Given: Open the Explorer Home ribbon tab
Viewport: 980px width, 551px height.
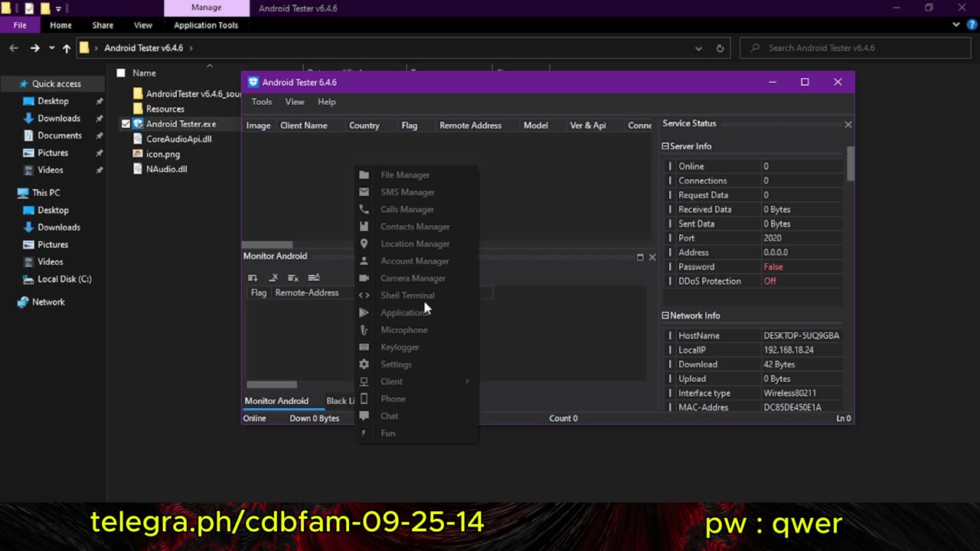Looking at the screenshot, I should coord(60,25).
